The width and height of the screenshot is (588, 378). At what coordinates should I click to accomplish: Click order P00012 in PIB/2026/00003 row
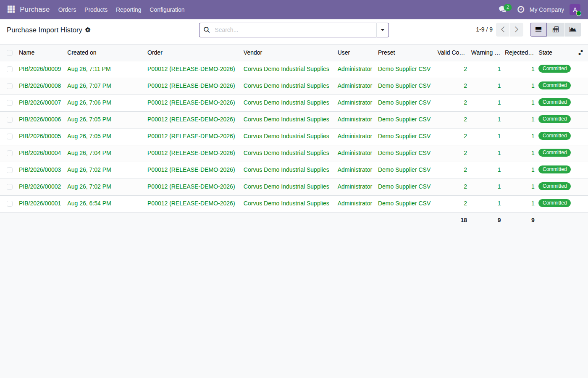[x=191, y=170]
